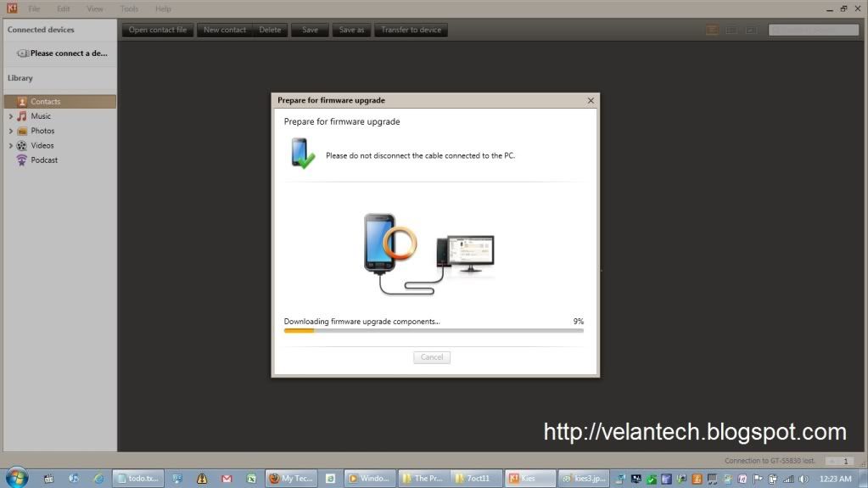The image size is (868, 488).
Task: Open 'kies3.jp...' taskbar window
Action: [x=584, y=479]
